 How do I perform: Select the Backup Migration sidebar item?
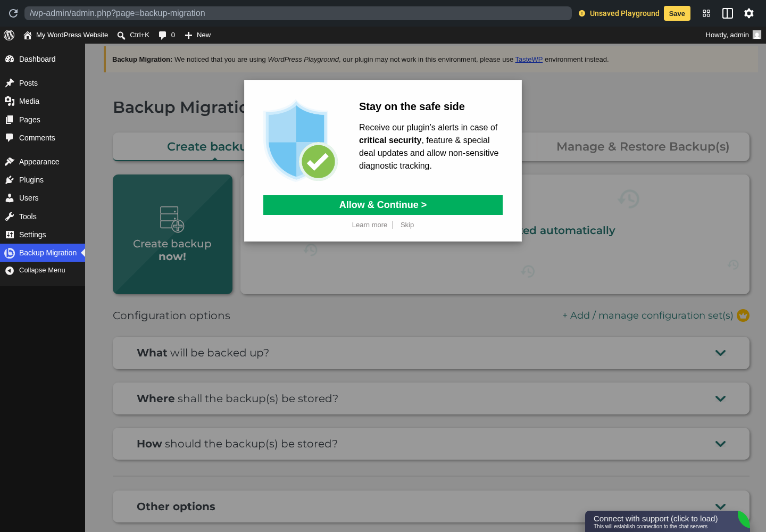(x=43, y=253)
